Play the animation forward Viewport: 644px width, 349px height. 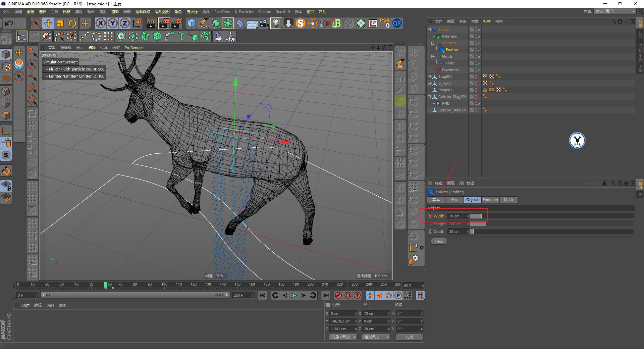[x=294, y=295]
